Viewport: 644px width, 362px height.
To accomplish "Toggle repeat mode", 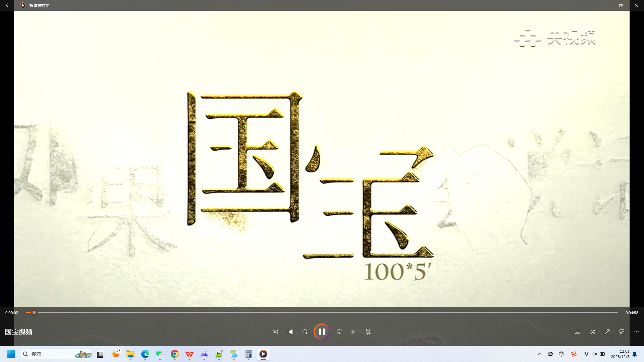I will [369, 332].
